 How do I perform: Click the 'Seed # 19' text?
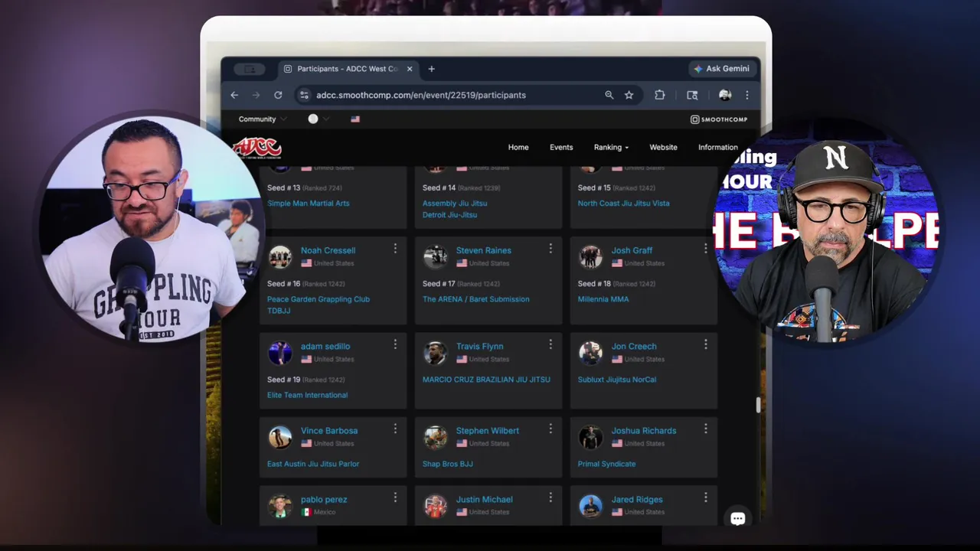(283, 380)
